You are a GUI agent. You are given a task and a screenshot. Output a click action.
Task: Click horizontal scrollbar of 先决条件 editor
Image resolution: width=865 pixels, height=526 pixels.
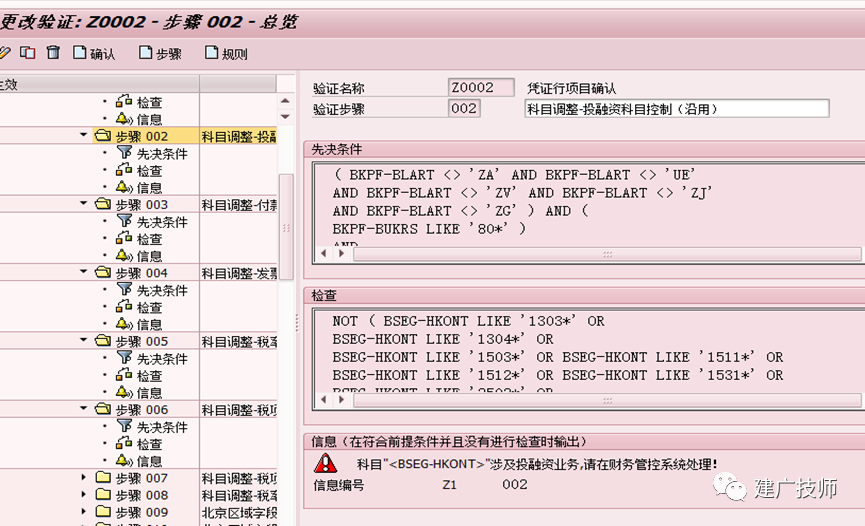point(607,254)
